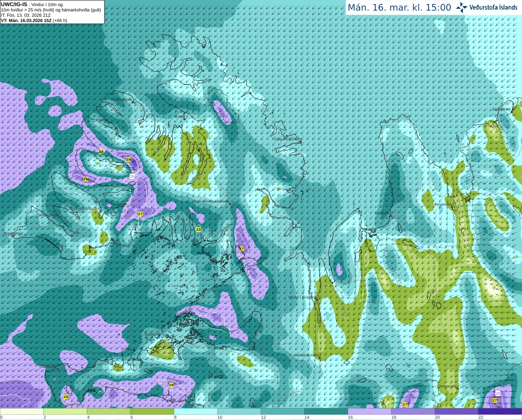Click the Hveravellir station label
The image size is (522, 420).
point(448,386)
